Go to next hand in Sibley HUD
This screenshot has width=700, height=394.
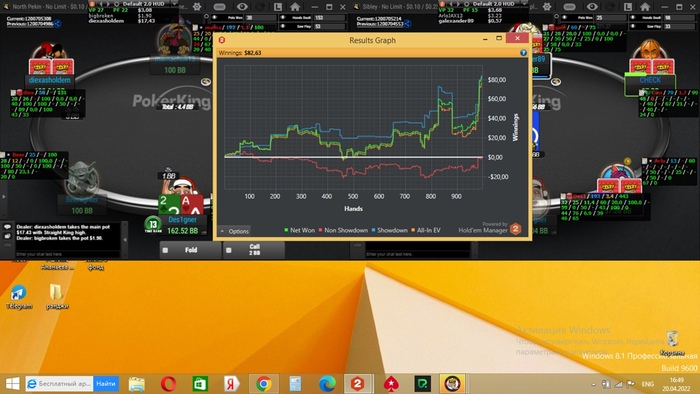pos(458,4)
